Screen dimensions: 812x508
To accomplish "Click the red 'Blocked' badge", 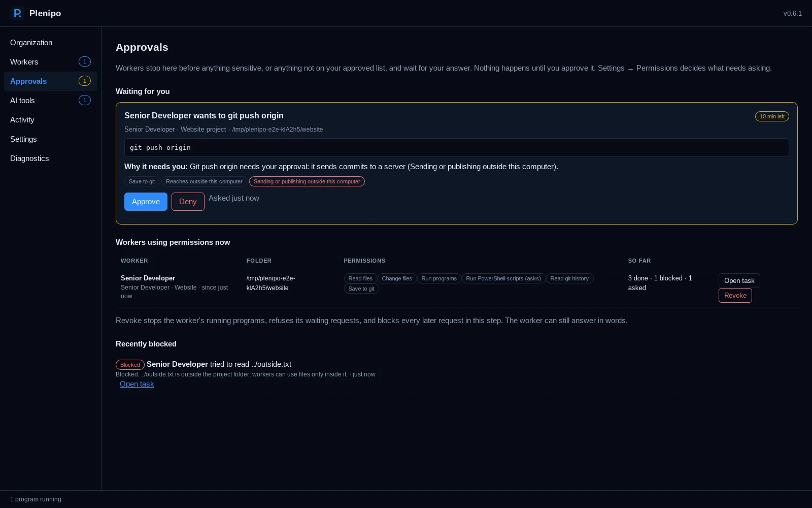I will [130, 365].
